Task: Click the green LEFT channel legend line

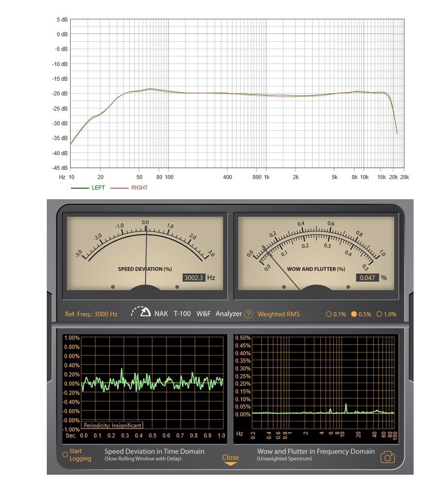Action: coord(79,188)
